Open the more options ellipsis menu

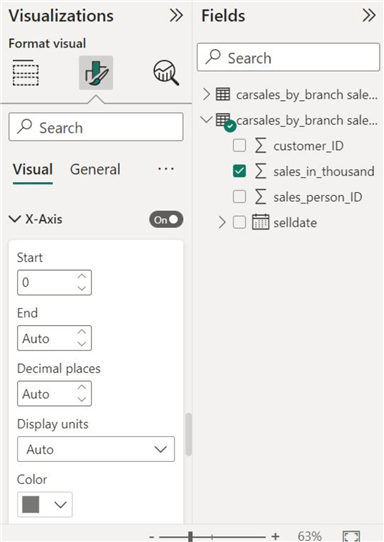click(x=166, y=169)
